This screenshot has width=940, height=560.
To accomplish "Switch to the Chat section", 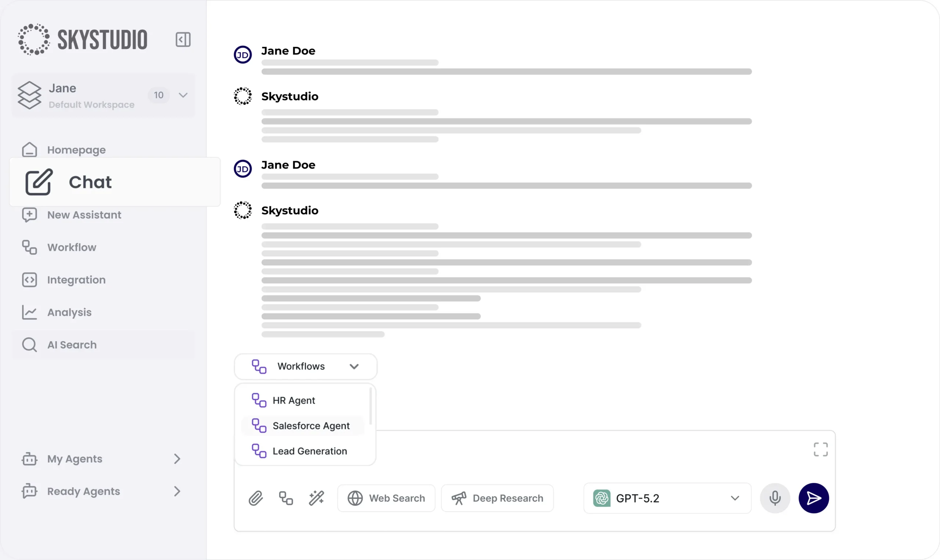I will coord(91,182).
